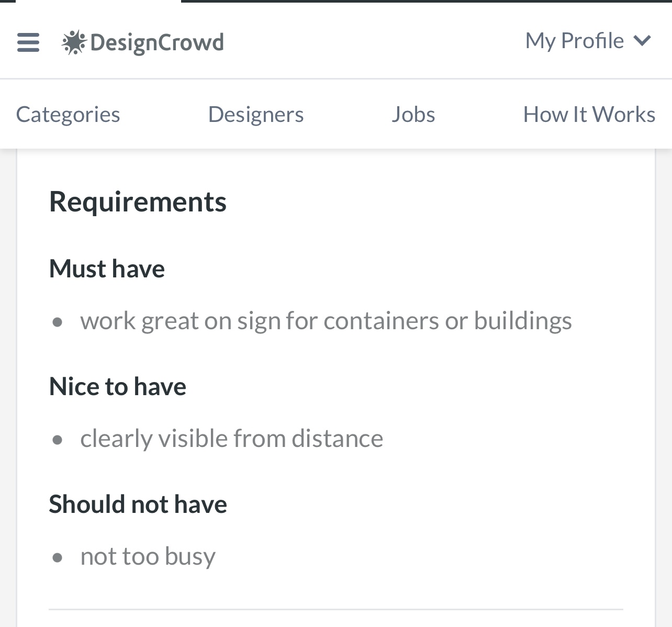Switch to the Jobs section
Screen dimensions: 672x627
click(413, 114)
